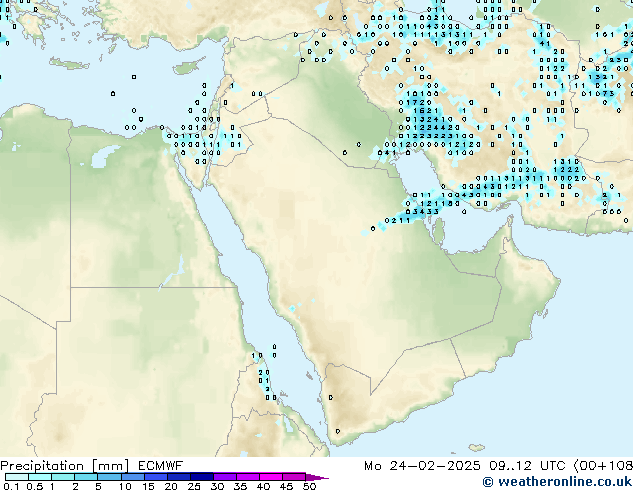Click the 'Precipitation [mm]' title text
The image size is (634, 490).
pos(64,466)
